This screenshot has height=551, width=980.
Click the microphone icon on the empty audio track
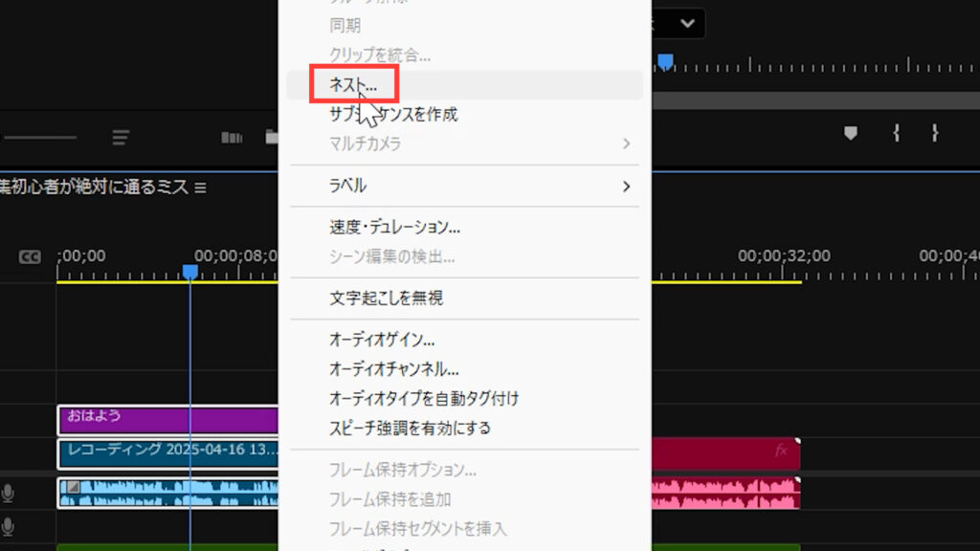8,527
